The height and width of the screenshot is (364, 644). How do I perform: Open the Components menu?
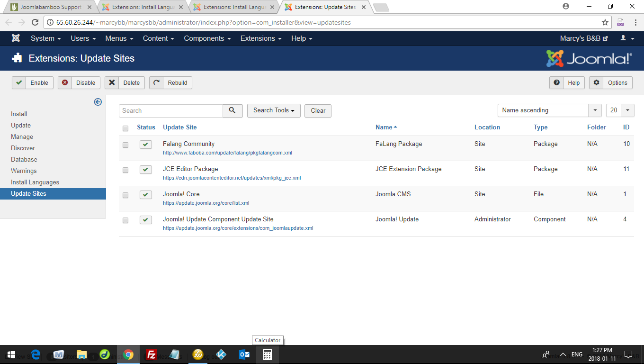point(207,38)
